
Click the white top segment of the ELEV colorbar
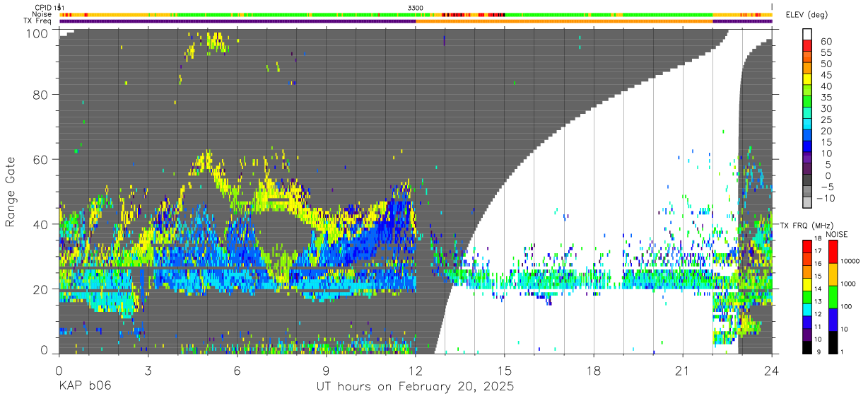point(808,34)
